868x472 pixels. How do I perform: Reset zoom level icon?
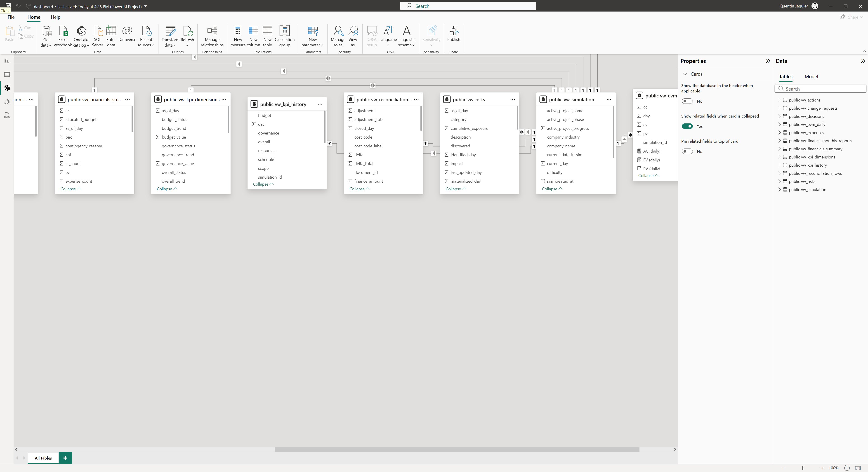tap(847, 468)
